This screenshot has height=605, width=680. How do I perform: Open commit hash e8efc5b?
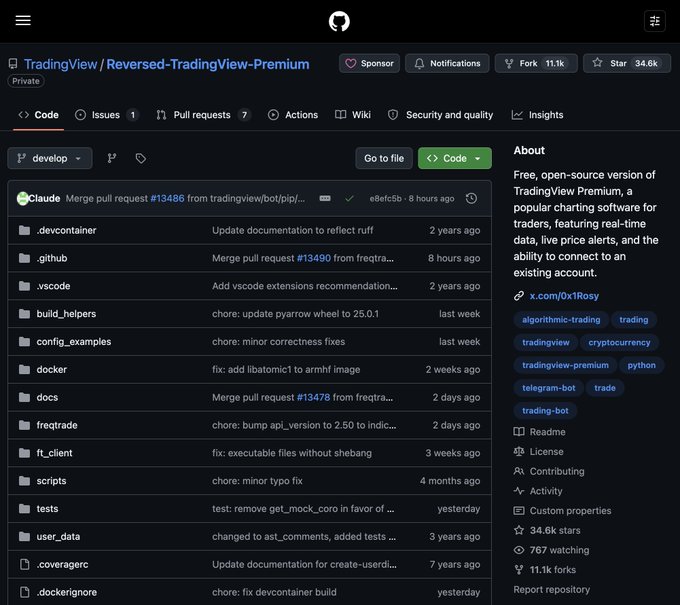click(x=386, y=199)
